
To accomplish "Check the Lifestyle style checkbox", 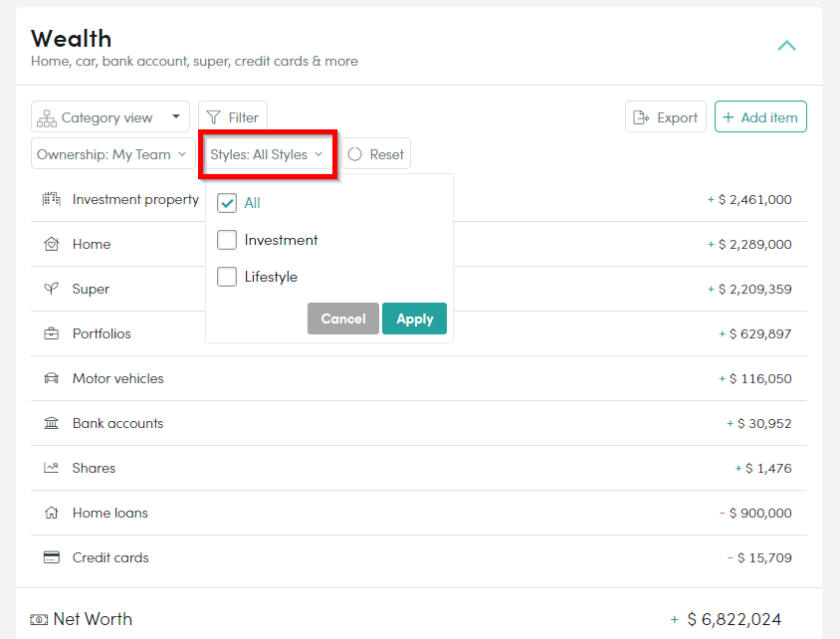I will 227,277.
